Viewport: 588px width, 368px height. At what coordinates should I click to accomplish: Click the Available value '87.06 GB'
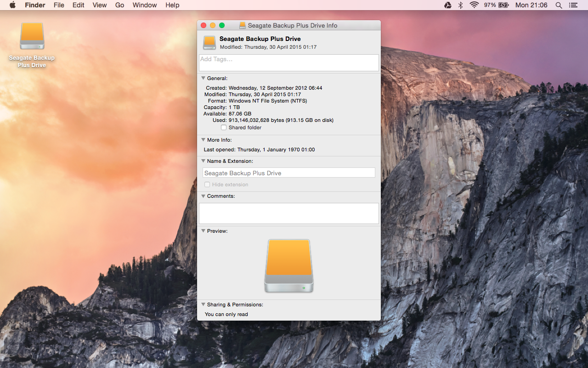point(240,114)
